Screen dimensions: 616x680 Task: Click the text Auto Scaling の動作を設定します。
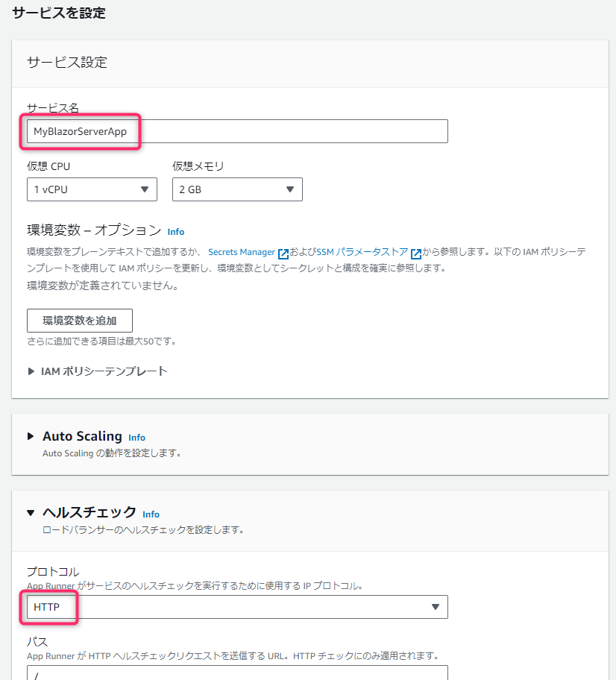click(112, 453)
